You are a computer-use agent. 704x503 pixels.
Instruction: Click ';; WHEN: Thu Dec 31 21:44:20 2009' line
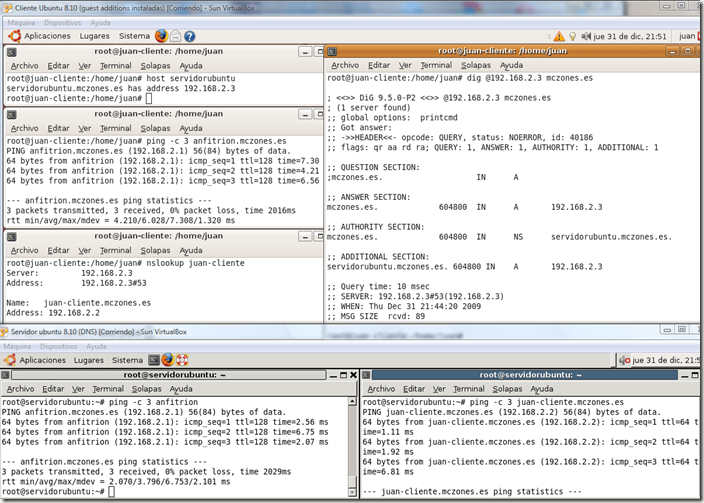404,306
